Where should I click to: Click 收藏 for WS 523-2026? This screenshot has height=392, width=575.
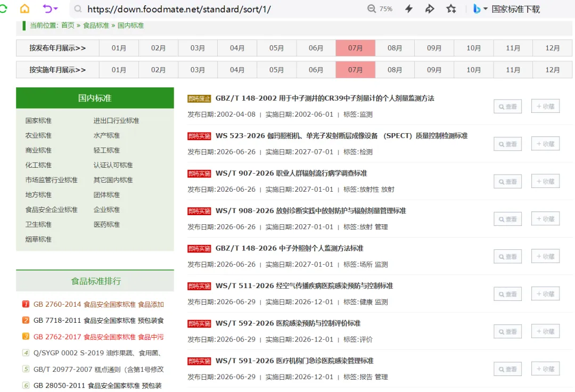tap(545, 144)
